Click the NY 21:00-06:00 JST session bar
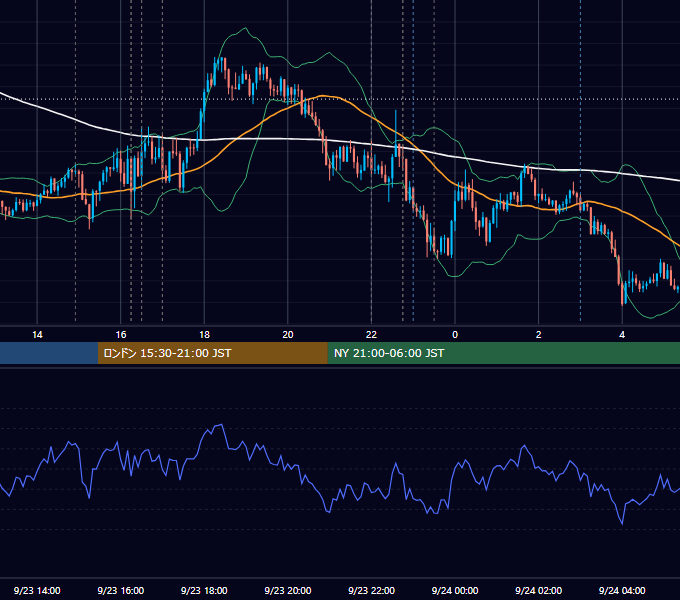Image resolution: width=680 pixels, height=600 pixels. 503,353
